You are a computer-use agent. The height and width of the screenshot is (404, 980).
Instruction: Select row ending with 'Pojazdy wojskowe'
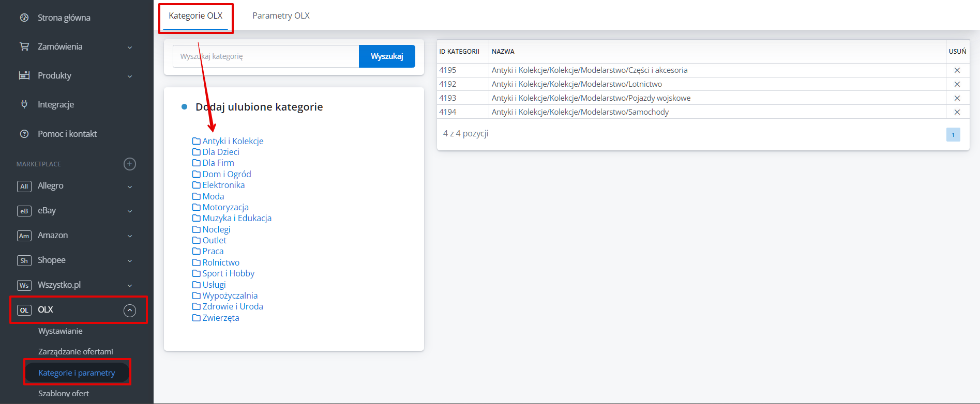pyautogui.click(x=703, y=98)
